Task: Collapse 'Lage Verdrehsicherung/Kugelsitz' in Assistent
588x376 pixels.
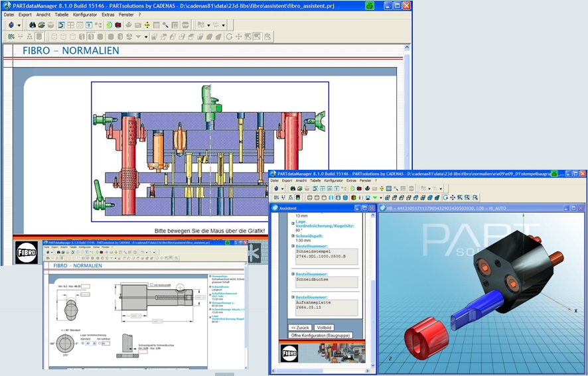Action: point(293,223)
